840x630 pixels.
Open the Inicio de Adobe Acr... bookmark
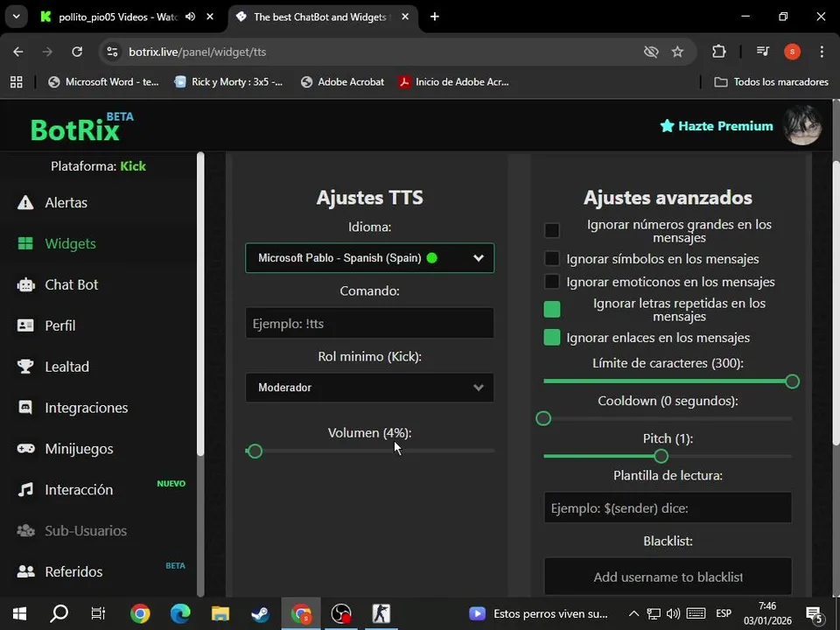click(x=454, y=82)
